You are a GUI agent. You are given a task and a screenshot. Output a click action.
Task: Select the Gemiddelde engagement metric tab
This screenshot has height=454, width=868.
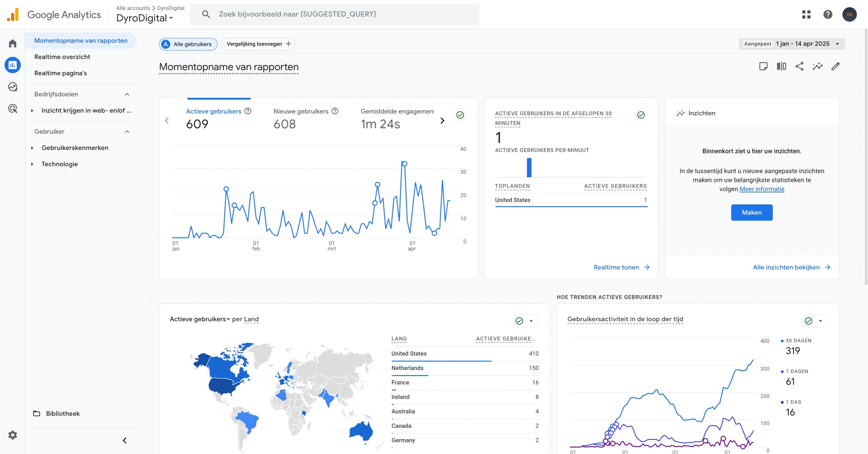397,119
